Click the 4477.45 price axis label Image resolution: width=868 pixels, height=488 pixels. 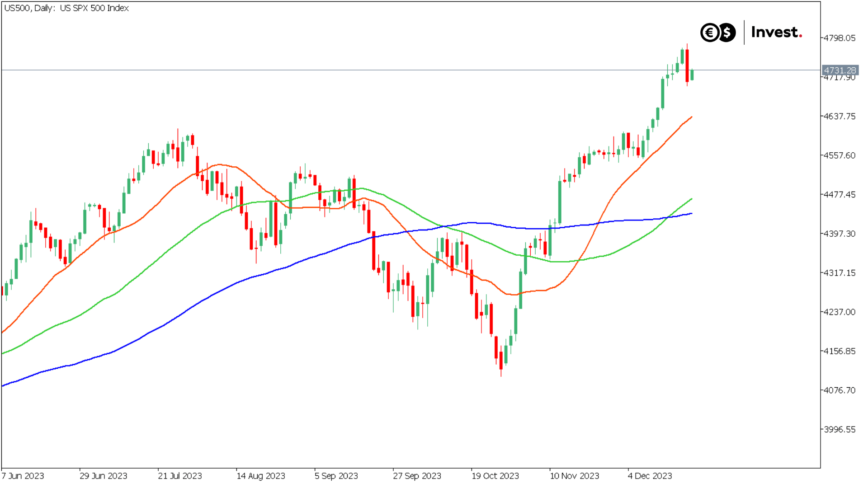click(840, 194)
